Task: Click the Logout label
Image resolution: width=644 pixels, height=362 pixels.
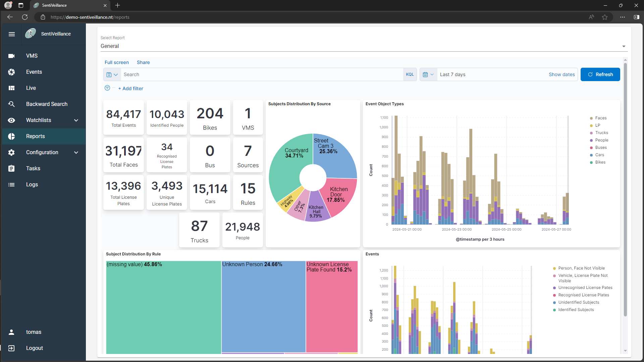Action: (x=35, y=348)
